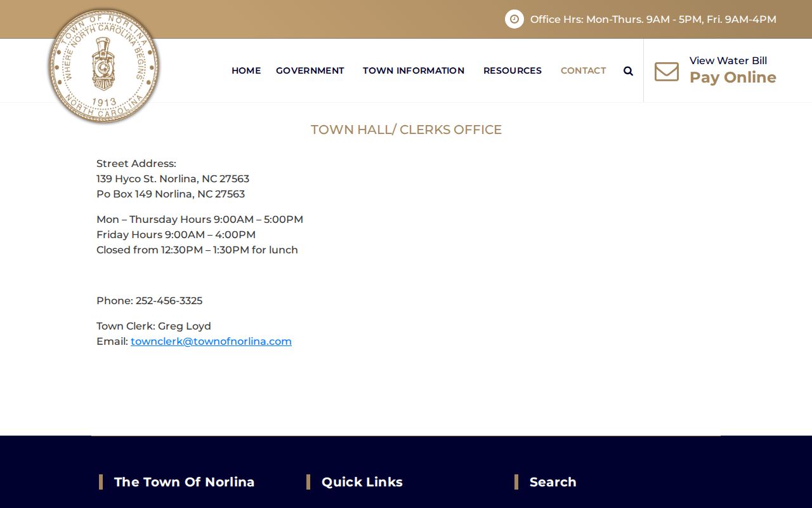The image size is (812, 508).
Task: Click the envelope icon beside Pay Online
Action: [667, 71]
